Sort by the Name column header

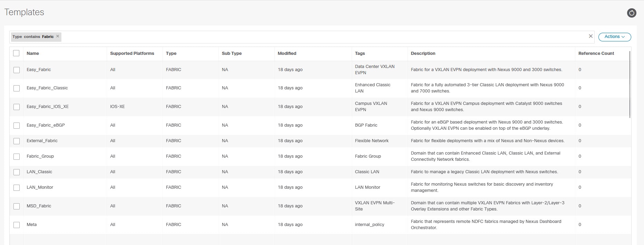pos(33,53)
